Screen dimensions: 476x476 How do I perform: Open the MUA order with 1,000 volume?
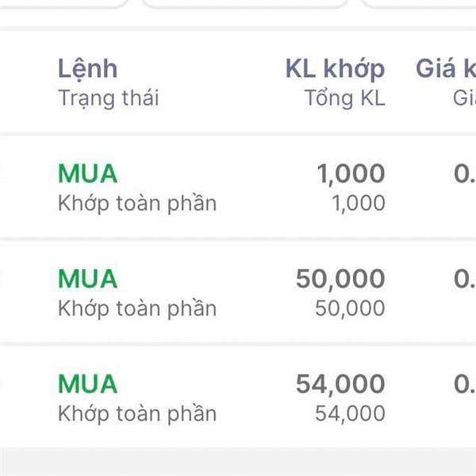[87, 174]
